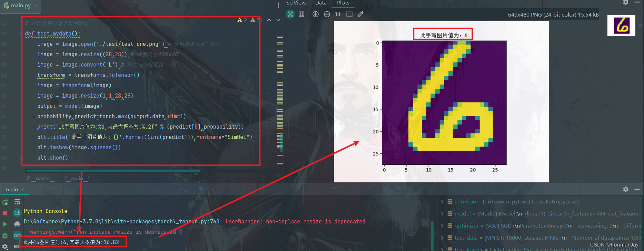Image resolution: width=644 pixels, height=251 pixels.
Task: Select the test_data variable row
Action: (539, 238)
